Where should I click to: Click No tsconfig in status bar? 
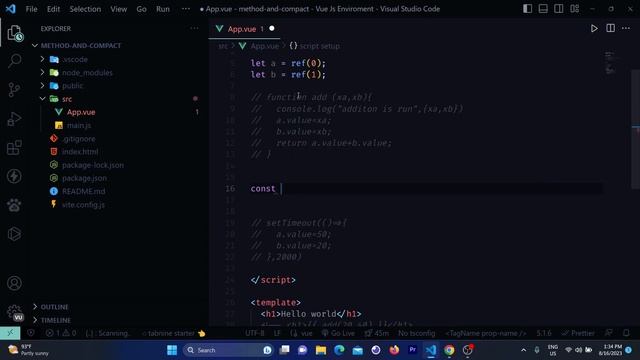click(x=417, y=333)
